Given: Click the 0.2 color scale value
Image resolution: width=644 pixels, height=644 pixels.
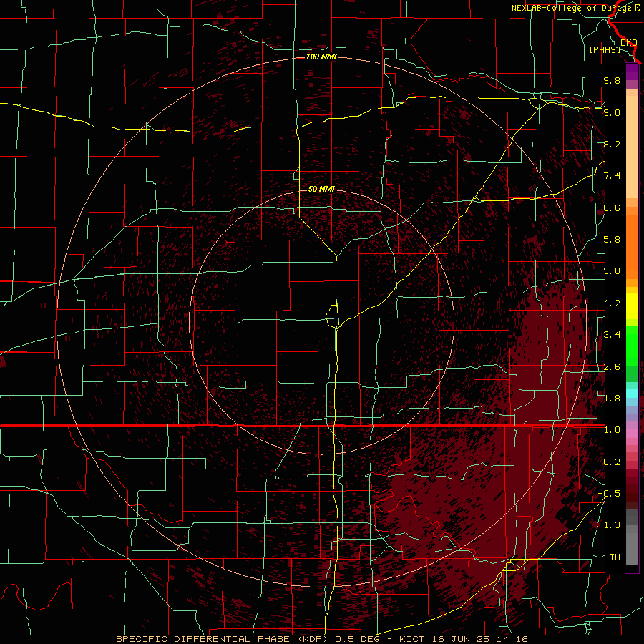Looking at the screenshot, I should (x=612, y=462).
